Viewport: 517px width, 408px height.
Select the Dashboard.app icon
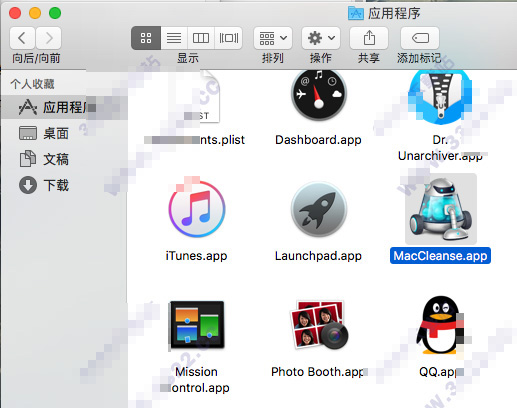[319, 95]
